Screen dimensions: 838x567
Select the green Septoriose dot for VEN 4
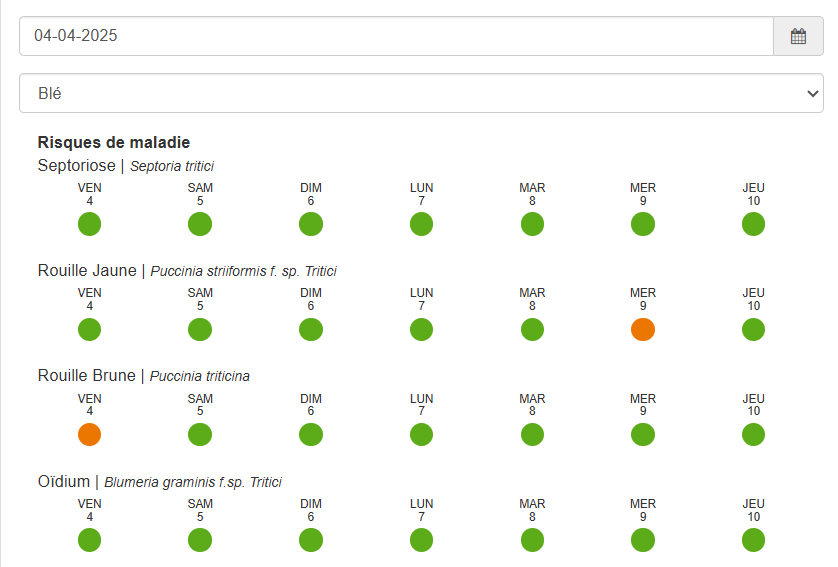(x=89, y=224)
